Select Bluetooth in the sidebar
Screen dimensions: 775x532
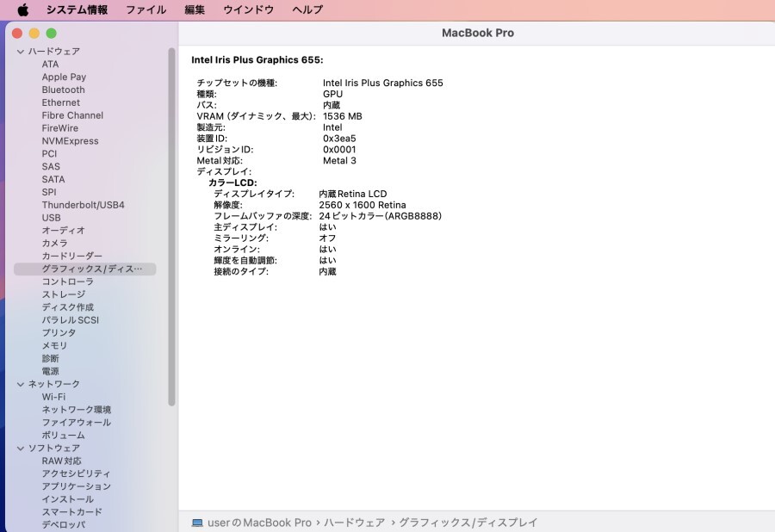pyautogui.click(x=63, y=90)
